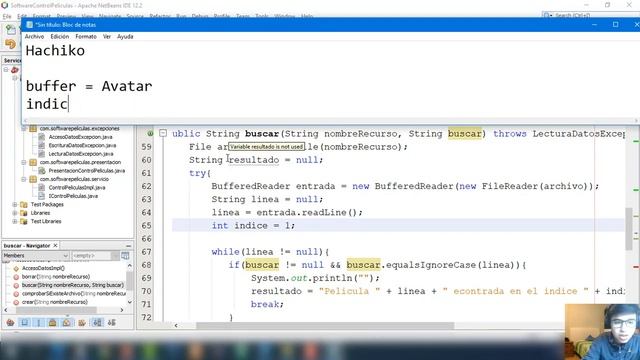Collapse the buscar method code fold
Screen dimensions: 640x360
coord(163,133)
